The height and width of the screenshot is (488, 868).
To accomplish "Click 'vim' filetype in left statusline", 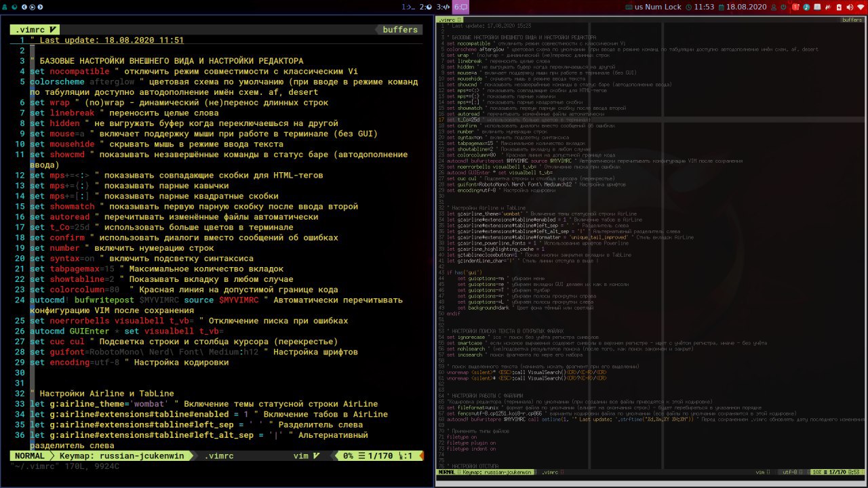I will pos(301,456).
